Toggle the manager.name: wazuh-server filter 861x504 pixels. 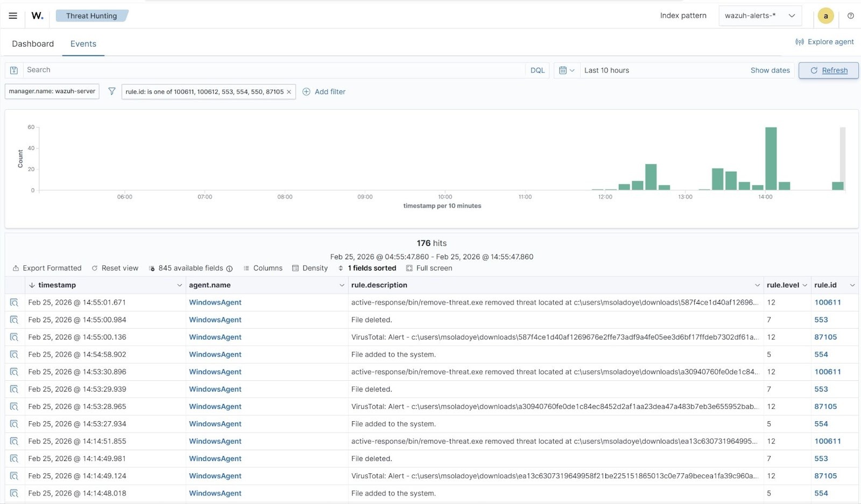[52, 91]
